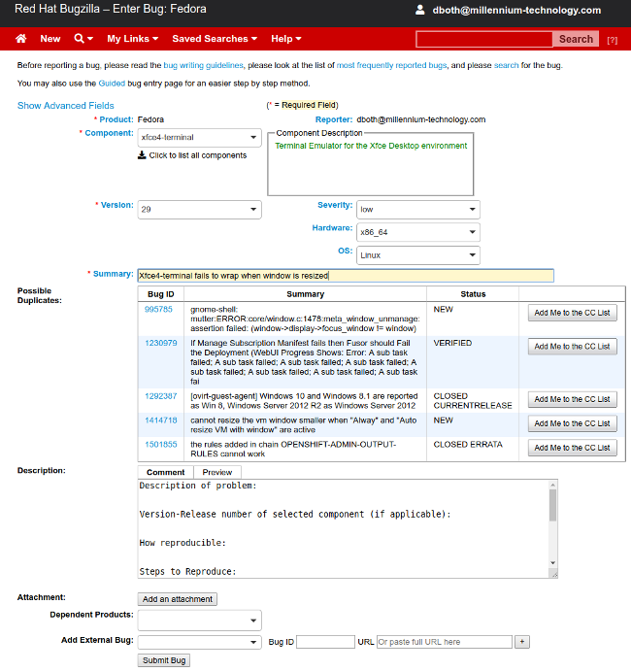This screenshot has height=672, width=631.
Task: Click the Status column header
Action: point(473,294)
